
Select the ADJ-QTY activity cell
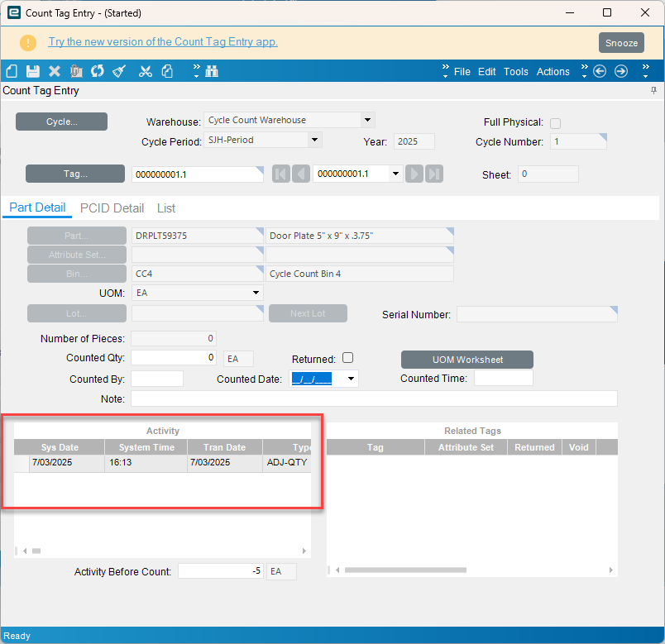coord(287,463)
